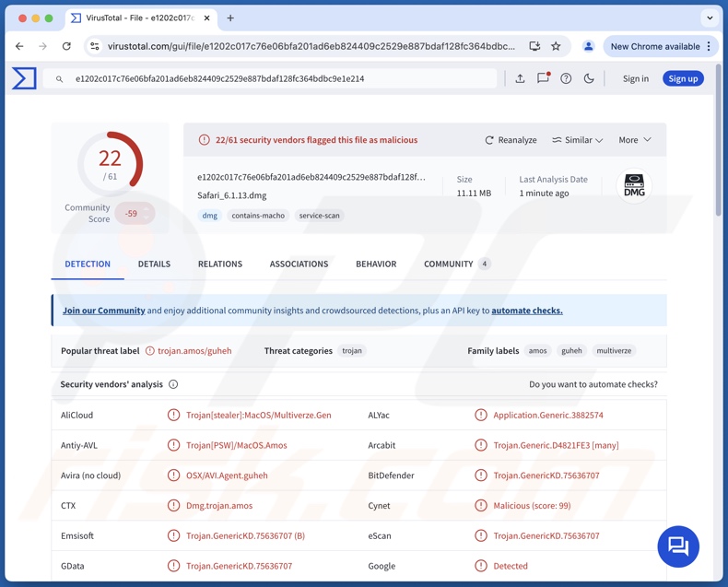The width and height of the screenshot is (728, 587).
Task: Follow the Join our Community link
Action: 104,311
